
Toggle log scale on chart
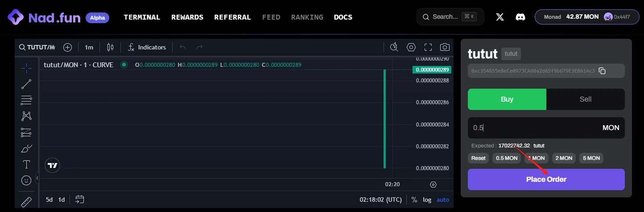tap(427, 200)
